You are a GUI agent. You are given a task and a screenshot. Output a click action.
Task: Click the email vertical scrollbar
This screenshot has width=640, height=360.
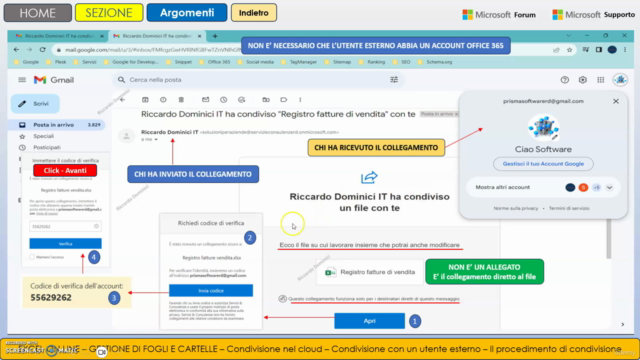coord(609,239)
